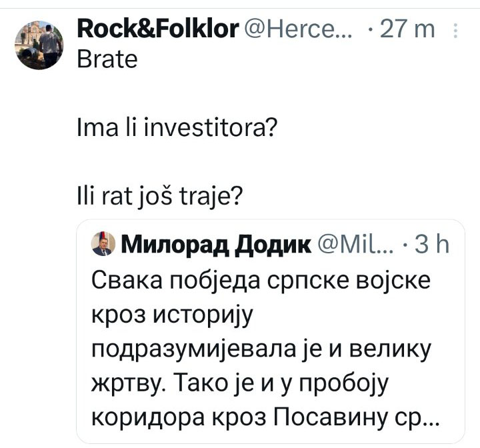Click the line Ili rat još traje?
The width and height of the screenshot is (480, 448).
click(x=159, y=195)
